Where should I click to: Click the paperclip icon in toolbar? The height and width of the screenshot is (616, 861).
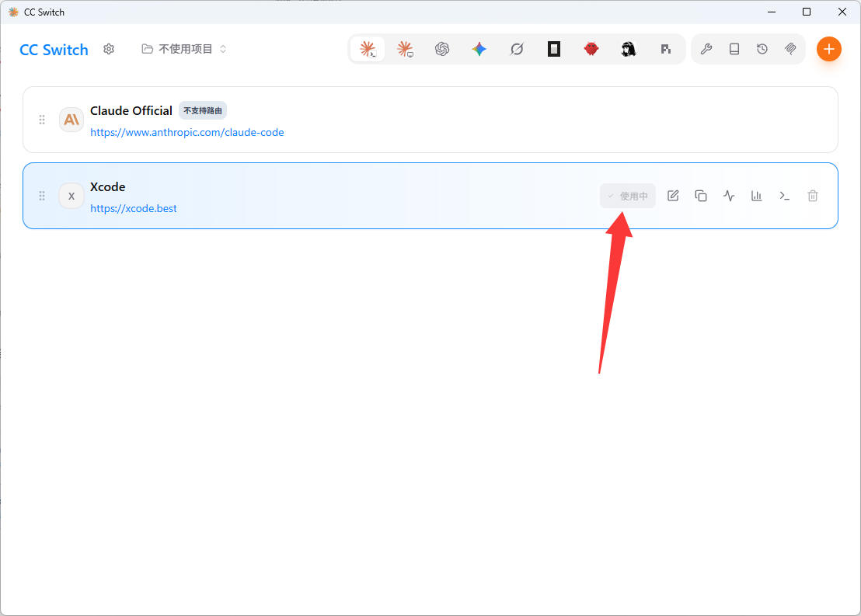coord(790,50)
